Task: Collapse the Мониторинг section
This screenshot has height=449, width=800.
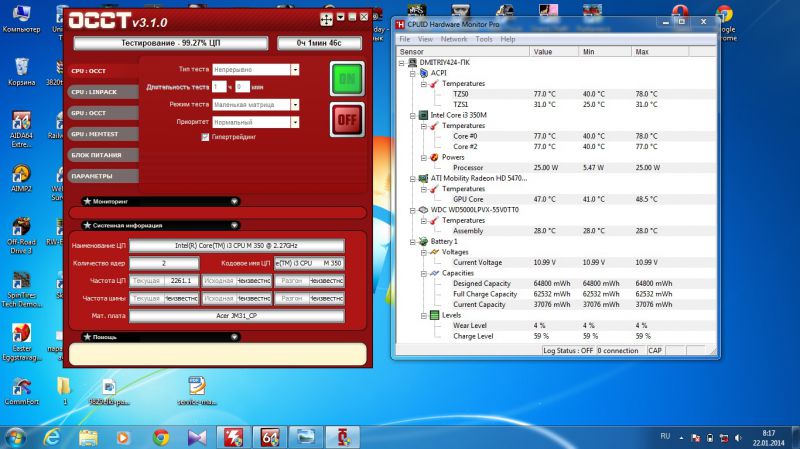Action: pos(234,202)
